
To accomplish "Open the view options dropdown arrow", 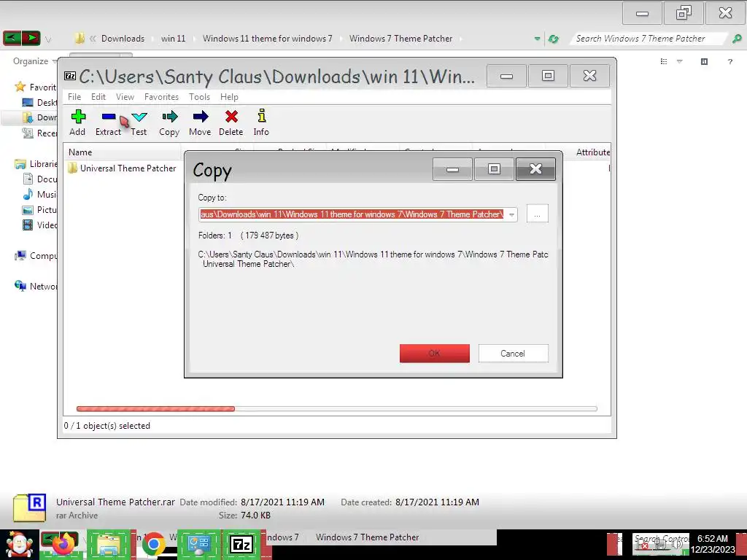I will (680, 61).
